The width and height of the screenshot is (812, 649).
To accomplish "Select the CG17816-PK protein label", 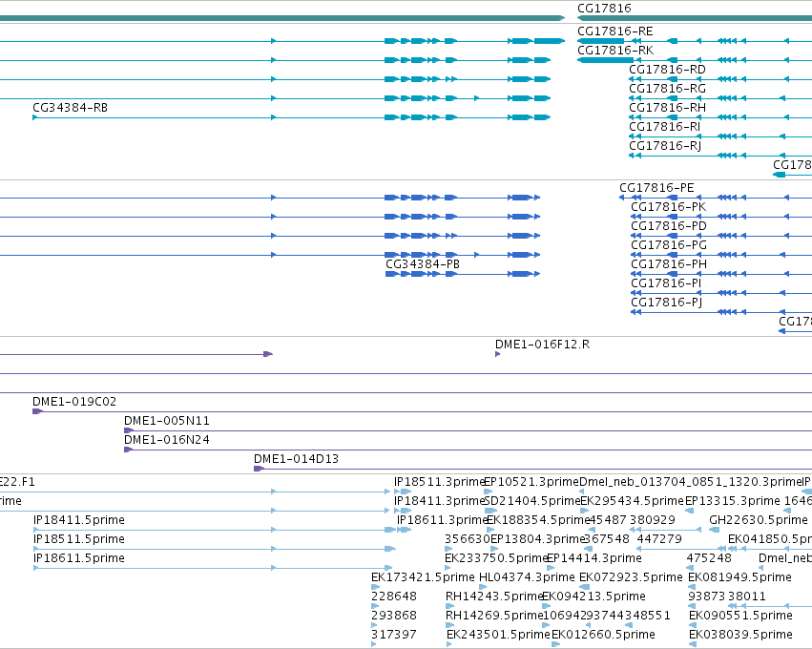I will click(x=668, y=207).
